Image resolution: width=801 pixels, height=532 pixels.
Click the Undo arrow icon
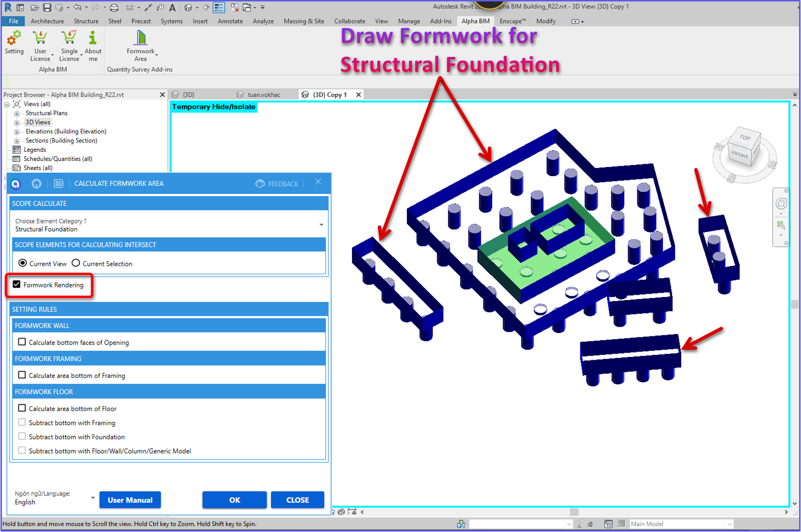coord(77,7)
